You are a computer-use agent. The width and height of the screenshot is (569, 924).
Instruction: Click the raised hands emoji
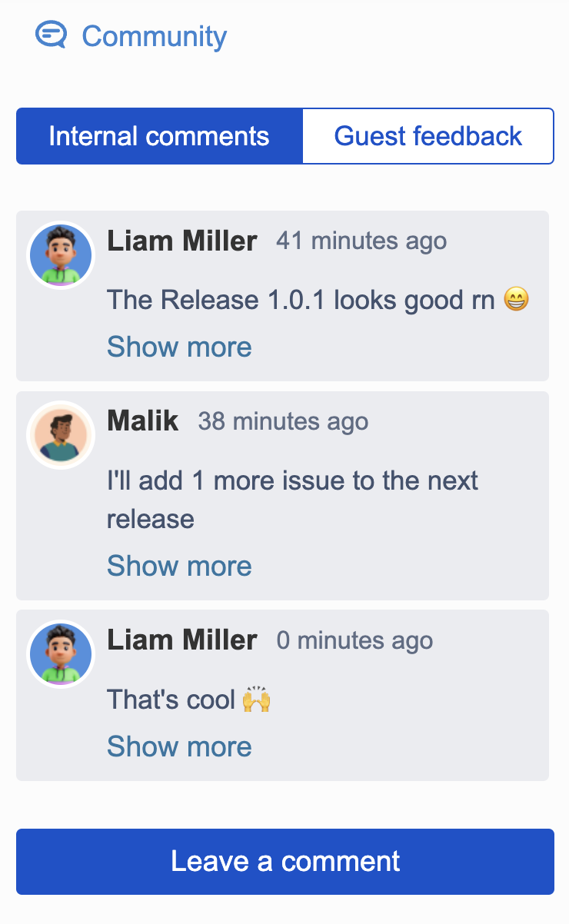point(257,699)
